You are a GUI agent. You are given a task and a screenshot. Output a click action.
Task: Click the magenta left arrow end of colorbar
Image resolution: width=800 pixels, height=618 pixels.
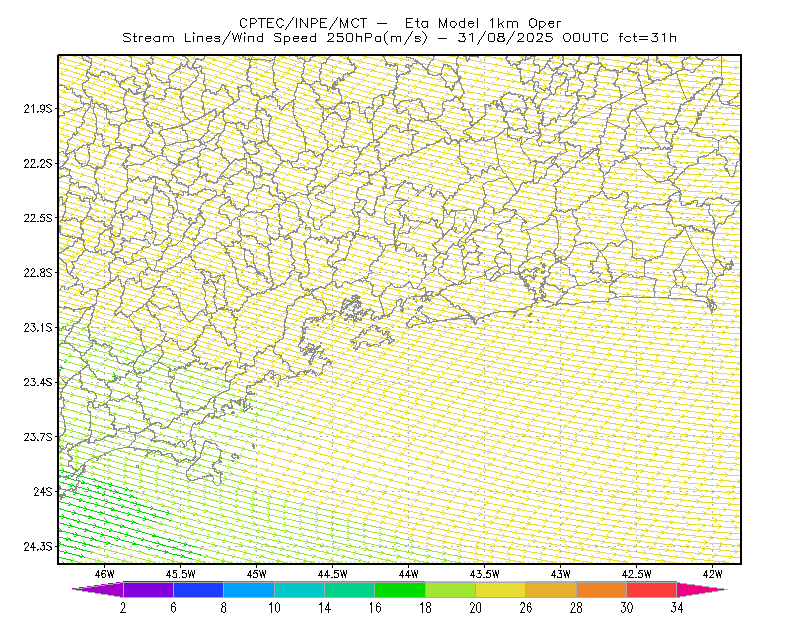(98, 589)
